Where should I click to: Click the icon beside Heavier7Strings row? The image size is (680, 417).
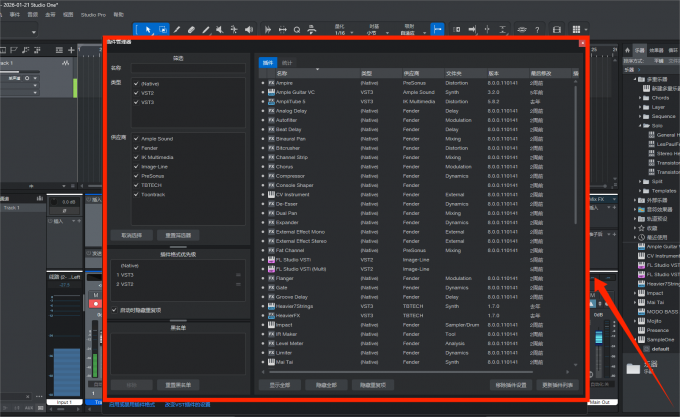click(x=271, y=306)
